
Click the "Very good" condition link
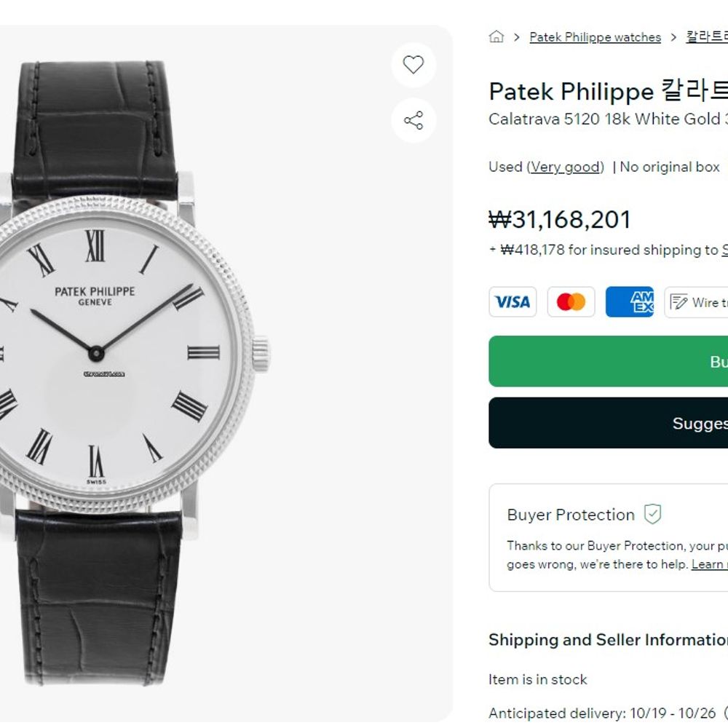pyautogui.click(x=566, y=167)
